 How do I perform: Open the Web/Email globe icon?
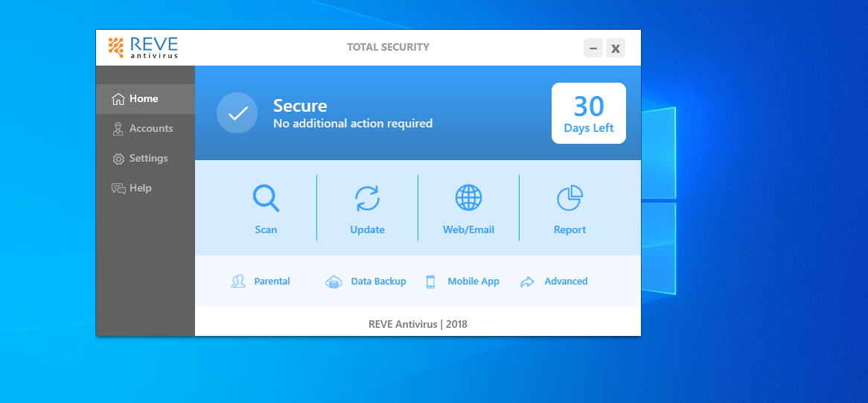468,197
